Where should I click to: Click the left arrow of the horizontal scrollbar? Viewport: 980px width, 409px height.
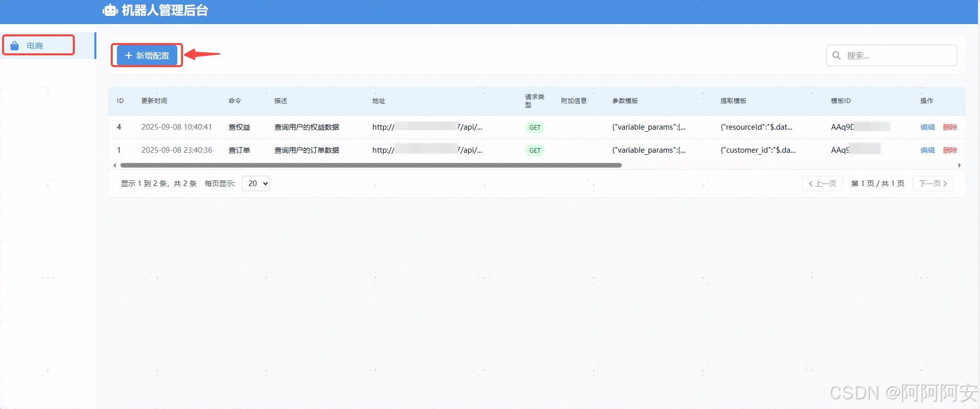[x=114, y=165]
